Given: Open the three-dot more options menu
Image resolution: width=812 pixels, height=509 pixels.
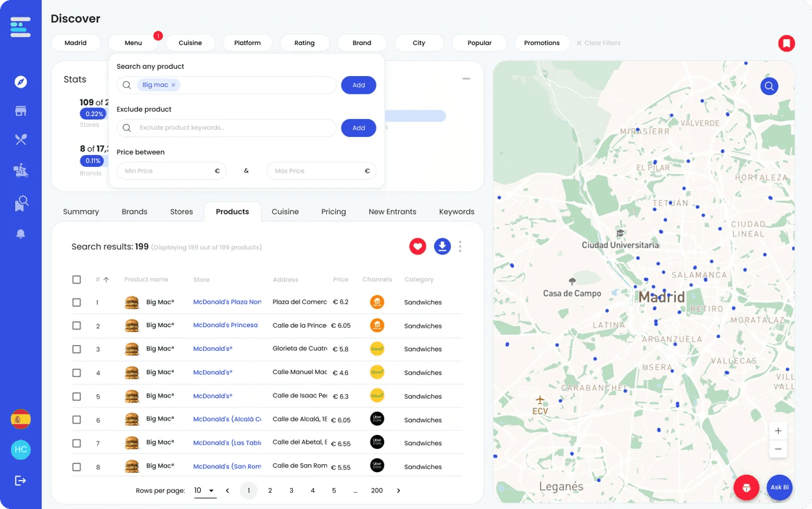Looking at the screenshot, I should [x=460, y=247].
